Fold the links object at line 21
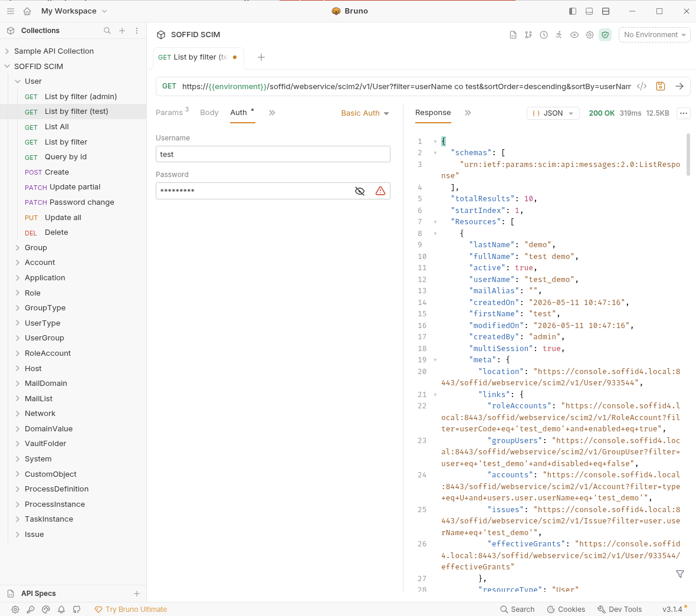Image resolution: width=696 pixels, height=616 pixels. (435, 394)
